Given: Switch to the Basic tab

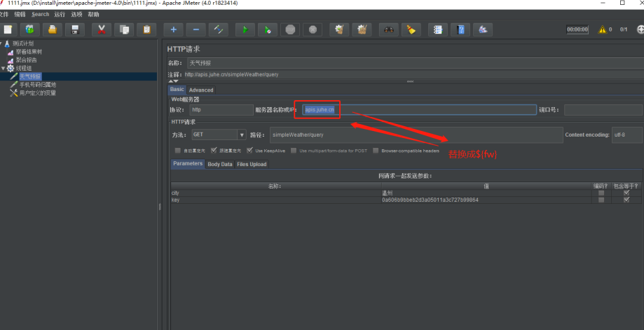Looking at the screenshot, I should tap(177, 90).
